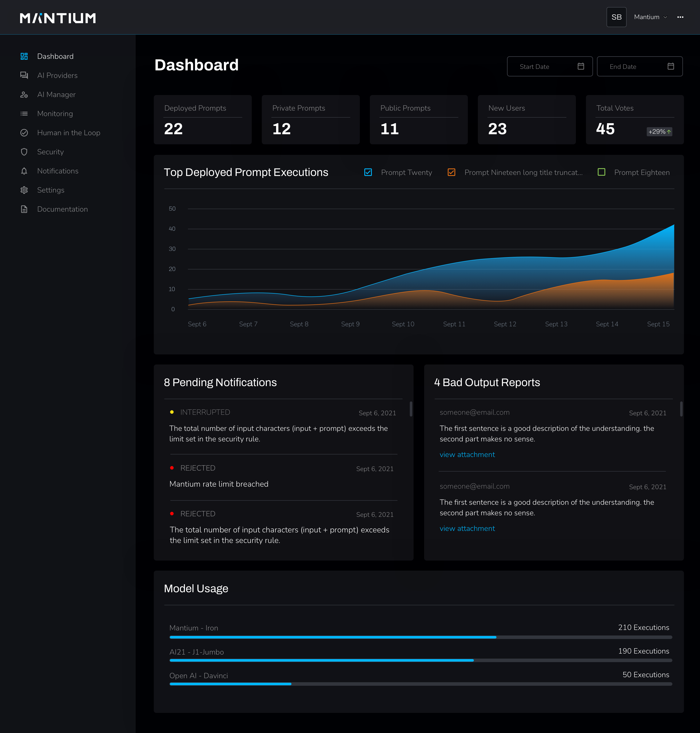Open the Start Date calendar picker
Image resolution: width=700 pixels, height=733 pixels.
tap(581, 66)
